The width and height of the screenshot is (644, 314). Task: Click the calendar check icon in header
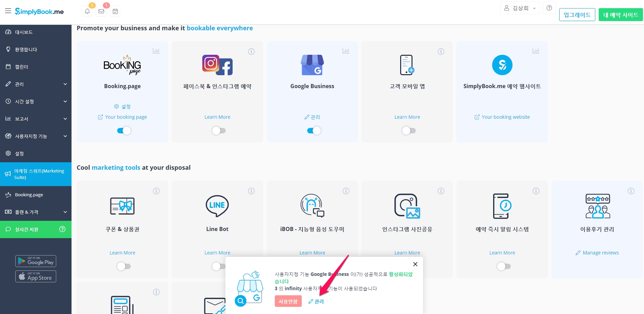pyautogui.click(x=115, y=12)
